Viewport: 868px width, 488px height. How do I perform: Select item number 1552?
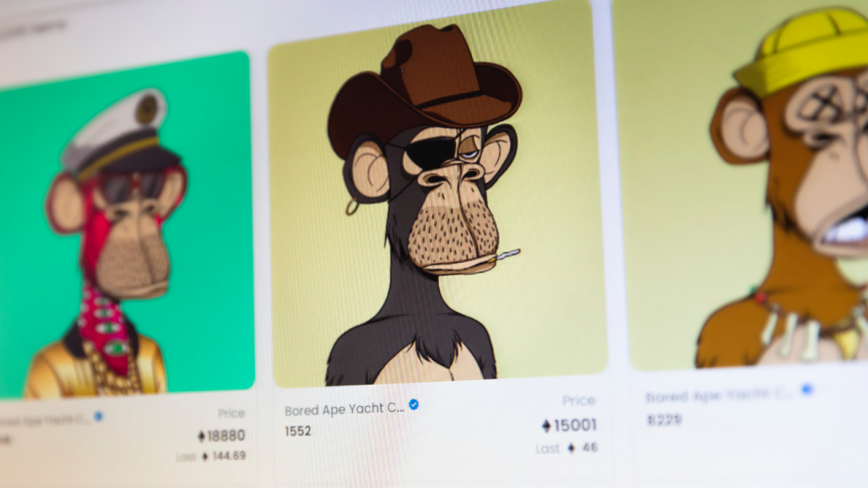click(x=298, y=431)
